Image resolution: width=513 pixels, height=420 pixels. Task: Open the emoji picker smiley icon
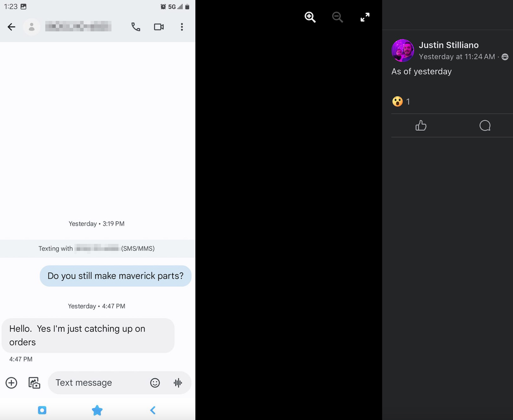[155, 383]
